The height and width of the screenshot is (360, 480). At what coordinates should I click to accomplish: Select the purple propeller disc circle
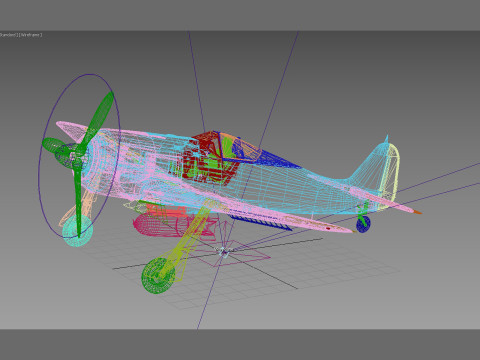click(x=79, y=156)
